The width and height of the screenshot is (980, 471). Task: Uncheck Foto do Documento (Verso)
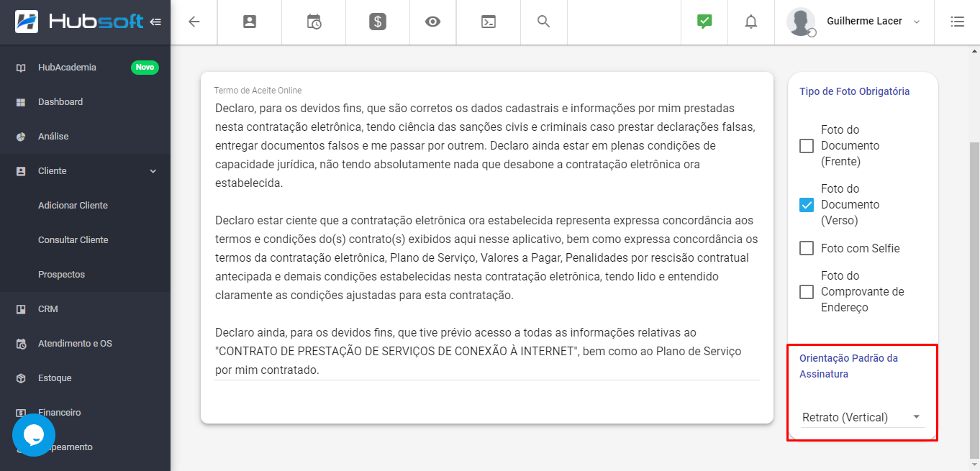807,205
